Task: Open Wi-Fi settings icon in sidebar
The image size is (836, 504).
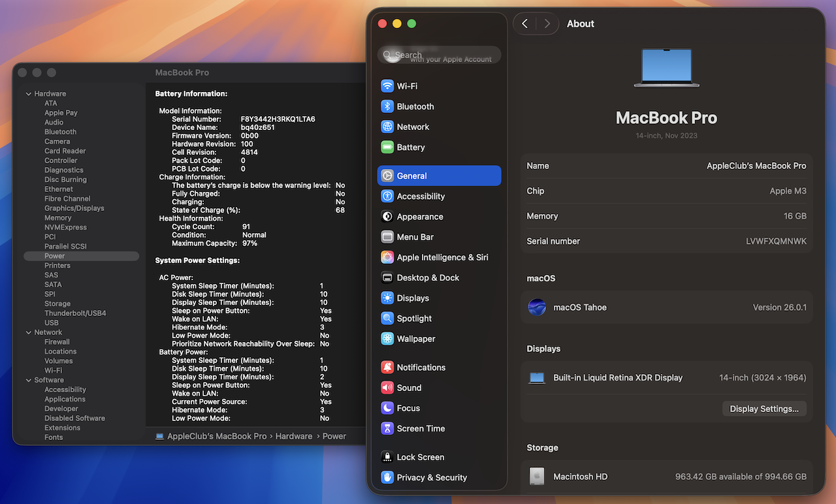Action: point(387,86)
